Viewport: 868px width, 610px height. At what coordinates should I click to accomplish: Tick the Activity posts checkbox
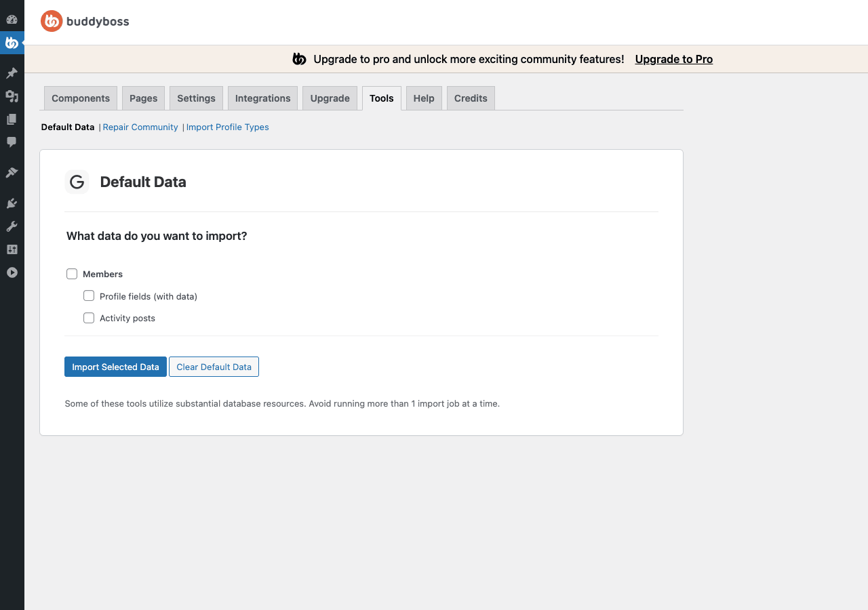[89, 317]
